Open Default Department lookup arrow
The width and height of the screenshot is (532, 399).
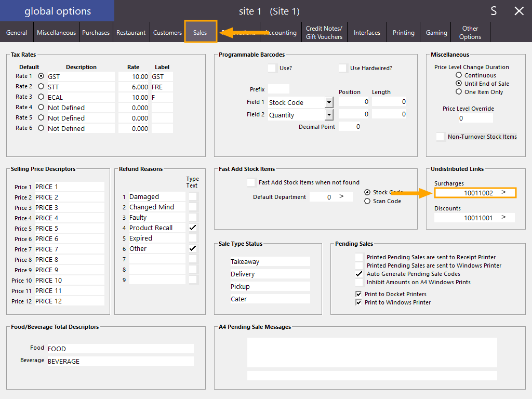341,196
